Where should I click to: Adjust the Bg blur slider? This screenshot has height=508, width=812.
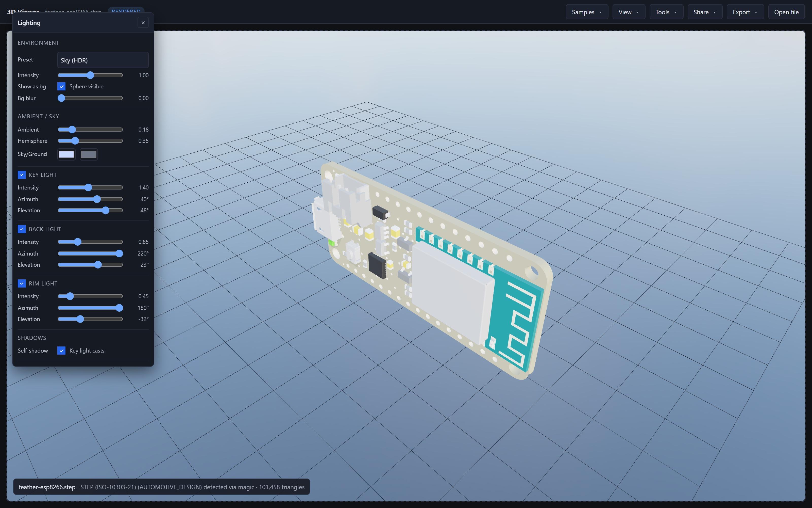pos(90,98)
